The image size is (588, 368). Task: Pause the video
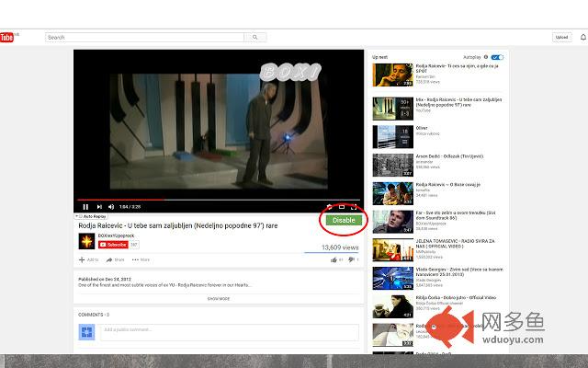tap(85, 206)
